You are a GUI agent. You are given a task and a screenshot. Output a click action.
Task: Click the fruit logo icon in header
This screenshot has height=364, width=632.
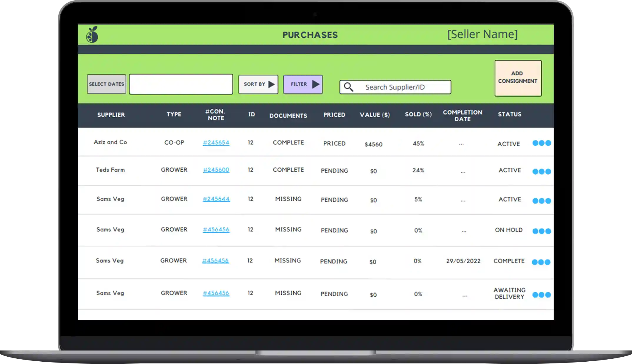92,35
